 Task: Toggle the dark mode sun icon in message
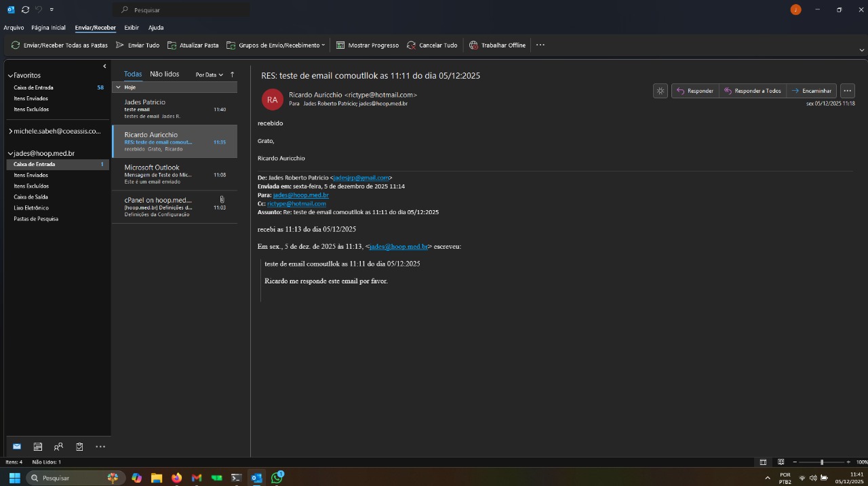[660, 91]
